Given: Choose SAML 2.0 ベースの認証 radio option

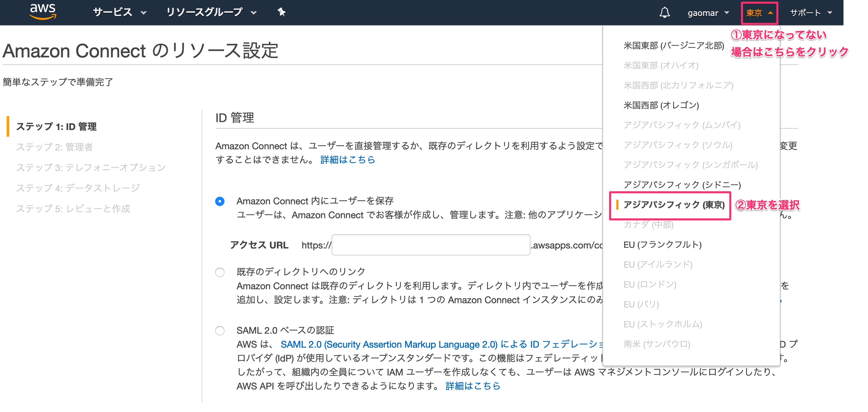Looking at the screenshot, I should point(220,330).
